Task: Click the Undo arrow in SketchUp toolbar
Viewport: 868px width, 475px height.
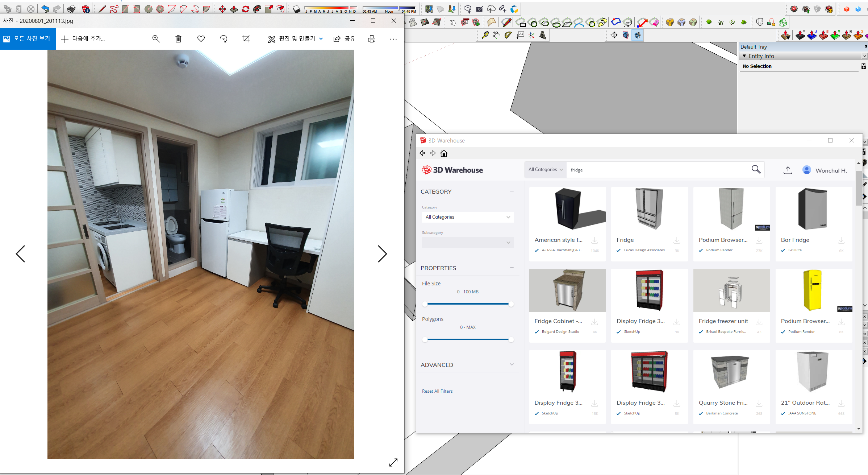Action: coord(45,9)
